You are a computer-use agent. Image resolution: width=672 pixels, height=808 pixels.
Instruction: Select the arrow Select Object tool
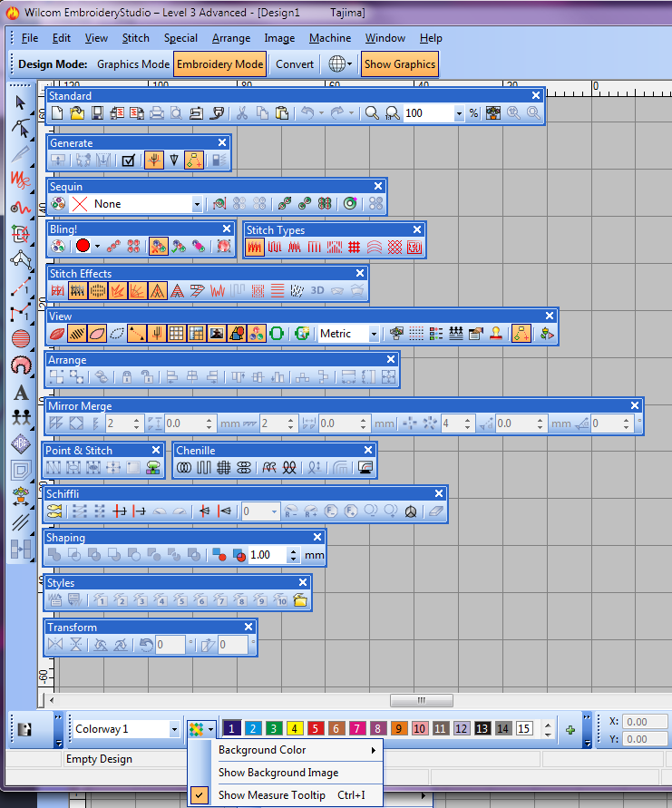click(21, 102)
